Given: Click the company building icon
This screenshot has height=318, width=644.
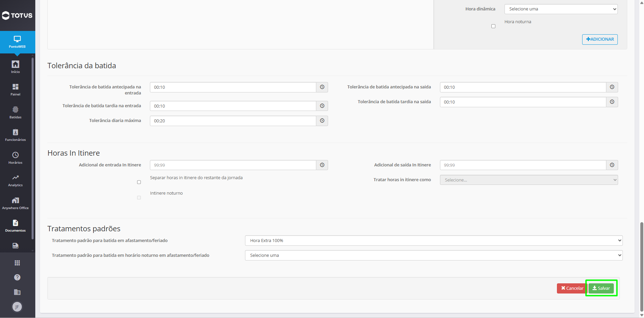Looking at the screenshot, I should [x=17, y=292].
